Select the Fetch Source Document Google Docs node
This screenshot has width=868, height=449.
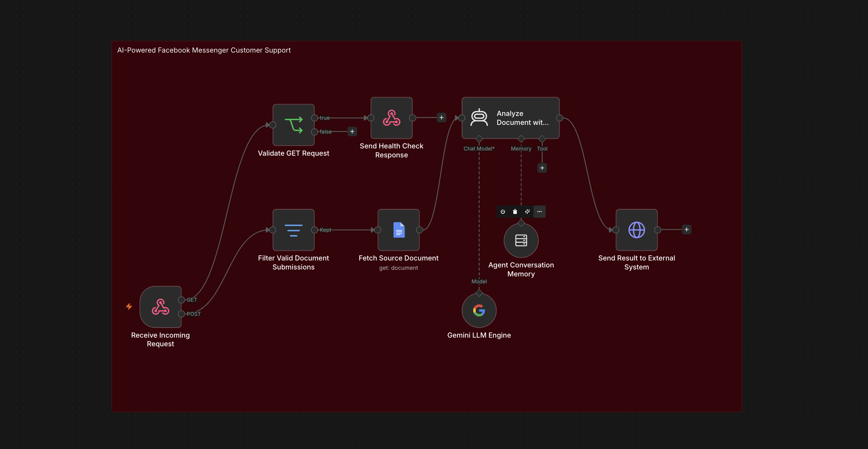pyautogui.click(x=399, y=230)
